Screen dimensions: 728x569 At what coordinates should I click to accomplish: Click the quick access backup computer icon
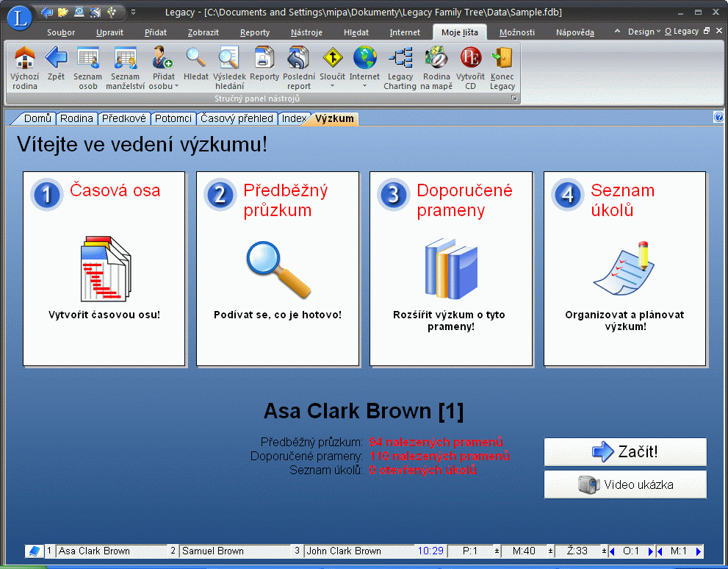pyautogui.click(x=79, y=12)
